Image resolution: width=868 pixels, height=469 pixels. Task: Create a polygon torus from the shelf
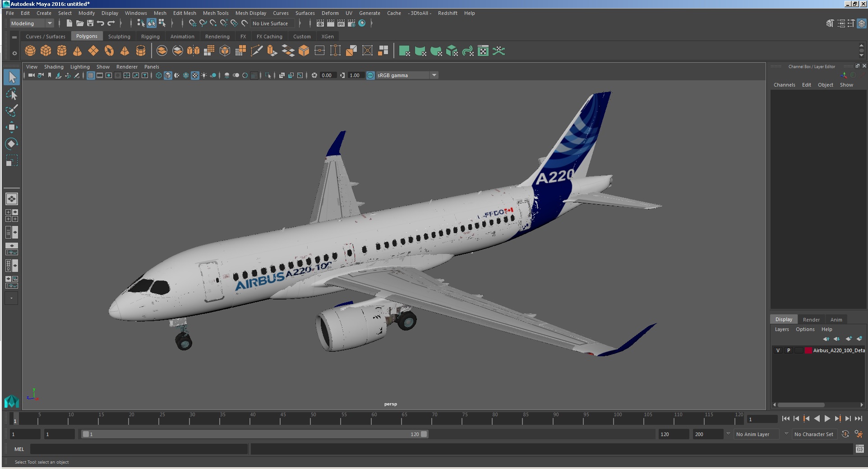tap(109, 51)
